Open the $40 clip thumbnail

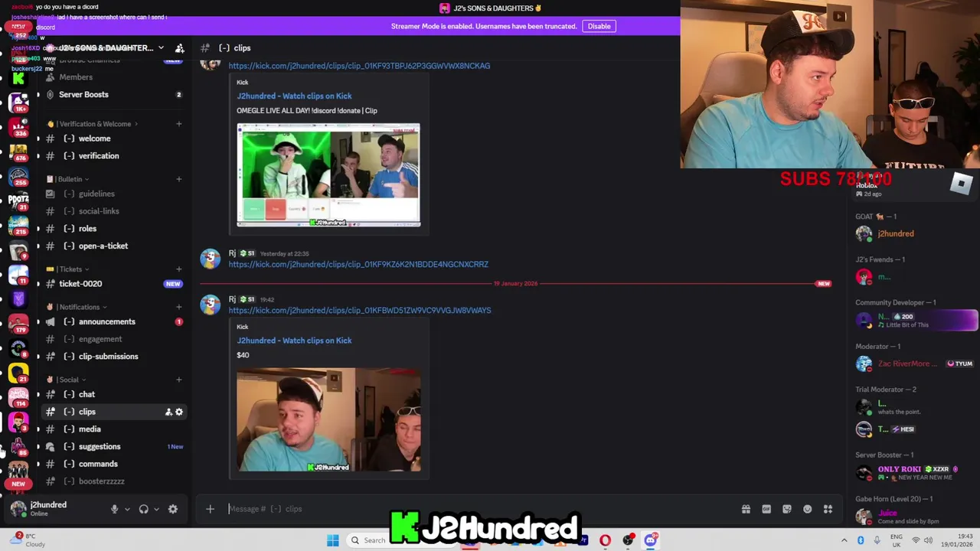pos(328,419)
